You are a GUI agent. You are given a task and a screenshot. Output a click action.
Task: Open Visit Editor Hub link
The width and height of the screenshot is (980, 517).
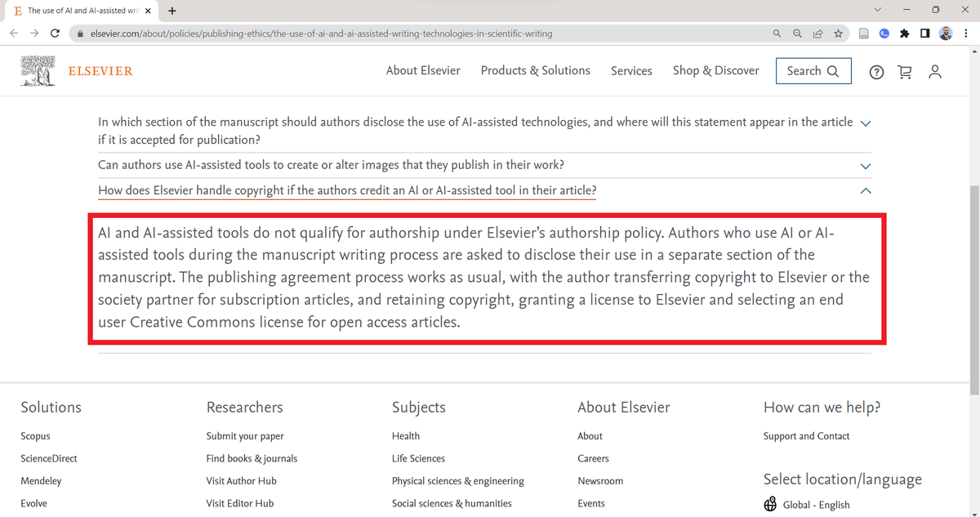pos(240,503)
